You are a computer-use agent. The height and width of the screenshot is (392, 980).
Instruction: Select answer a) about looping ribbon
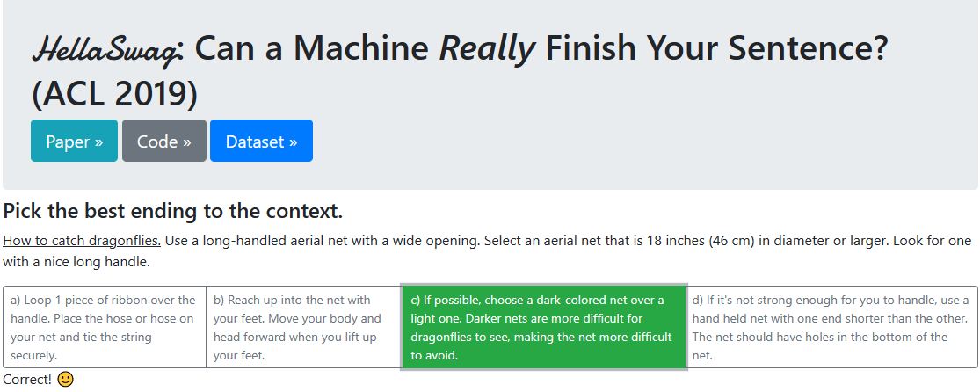pyautogui.click(x=104, y=327)
